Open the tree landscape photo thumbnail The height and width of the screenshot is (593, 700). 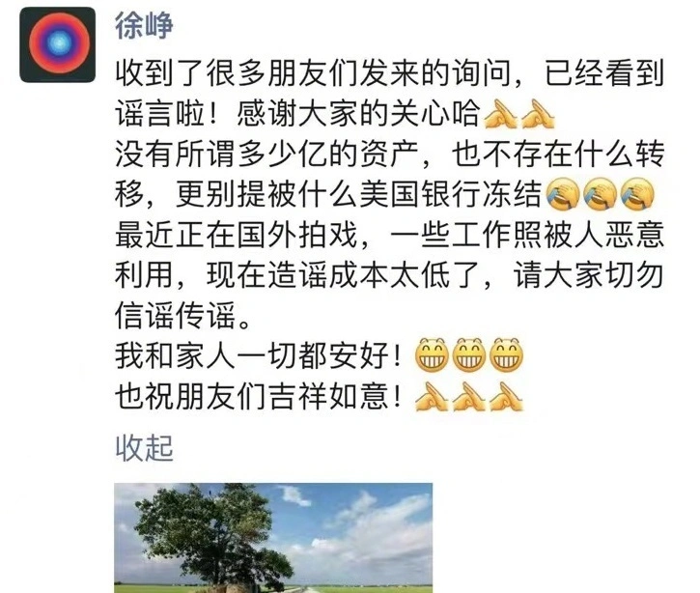click(273, 538)
